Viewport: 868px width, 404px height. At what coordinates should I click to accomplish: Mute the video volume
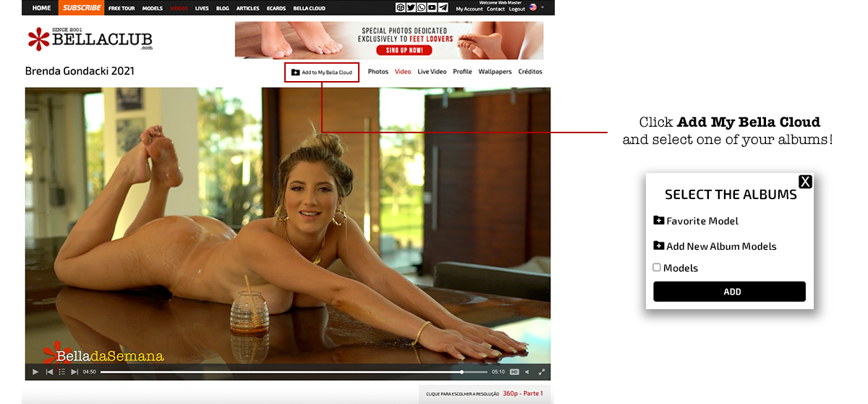tap(527, 372)
